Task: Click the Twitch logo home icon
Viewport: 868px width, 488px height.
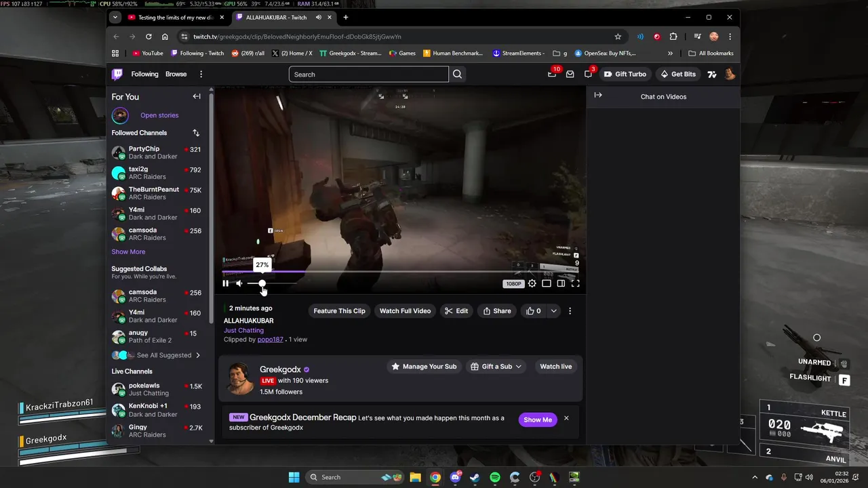Action: [x=117, y=74]
